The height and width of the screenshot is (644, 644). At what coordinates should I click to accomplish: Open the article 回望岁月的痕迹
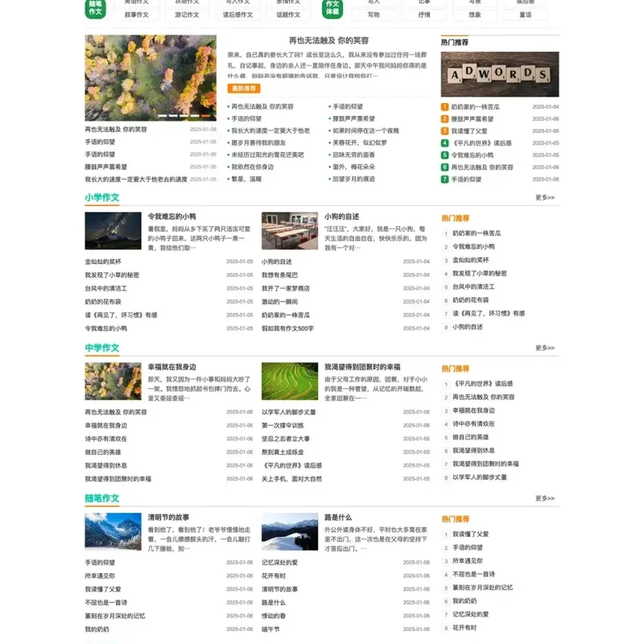(353, 179)
